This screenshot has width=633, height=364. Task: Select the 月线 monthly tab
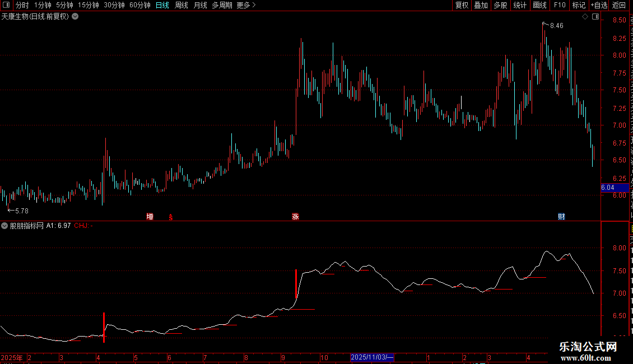[x=200, y=5]
